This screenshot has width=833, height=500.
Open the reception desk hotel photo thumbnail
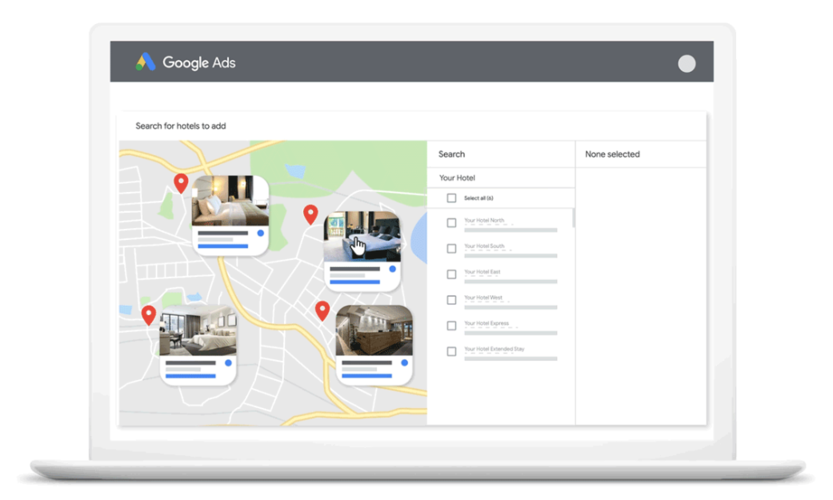pyautogui.click(x=374, y=331)
